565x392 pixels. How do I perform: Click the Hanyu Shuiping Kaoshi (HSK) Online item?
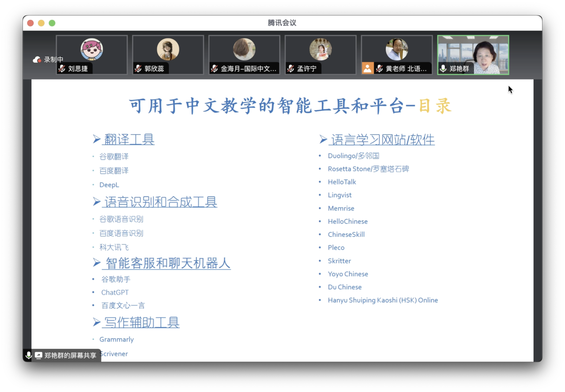pos(383,300)
